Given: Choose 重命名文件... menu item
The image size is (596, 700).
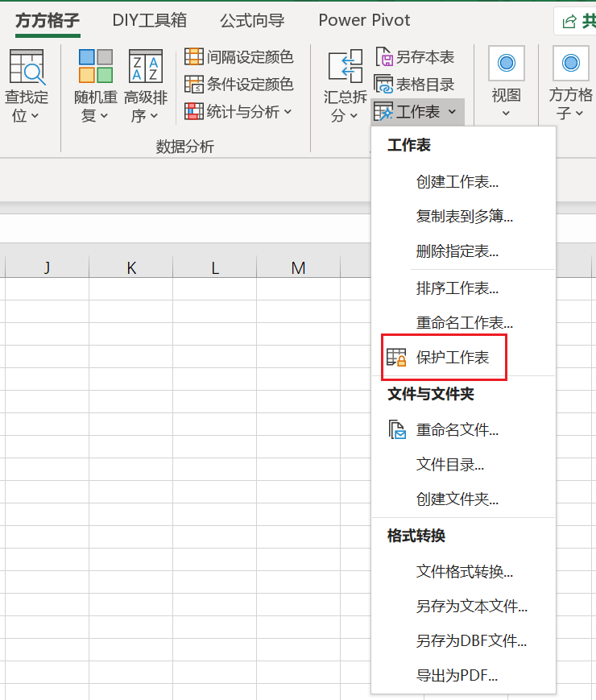Looking at the screenshot, I should pyautogui.click(x=463, y=429).
